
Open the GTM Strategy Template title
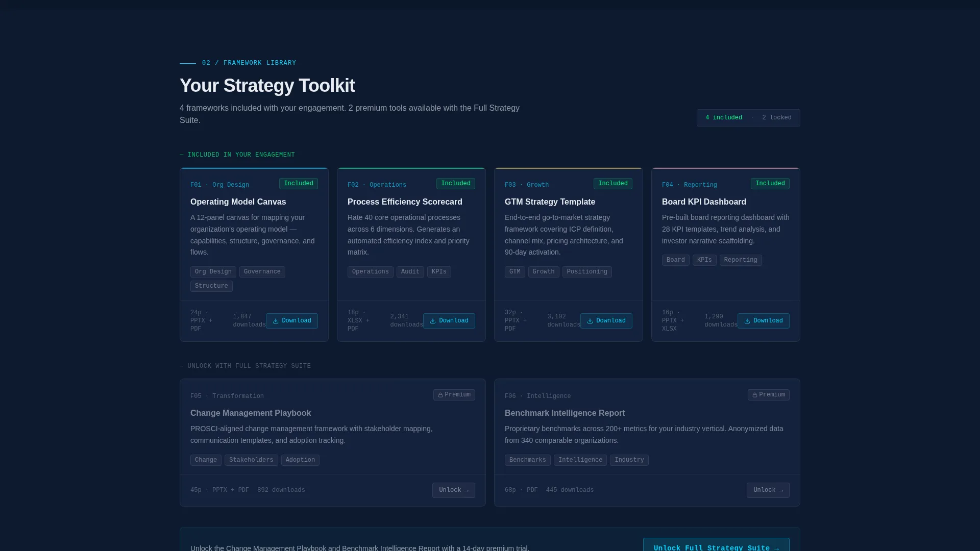(x=550, y=202)
